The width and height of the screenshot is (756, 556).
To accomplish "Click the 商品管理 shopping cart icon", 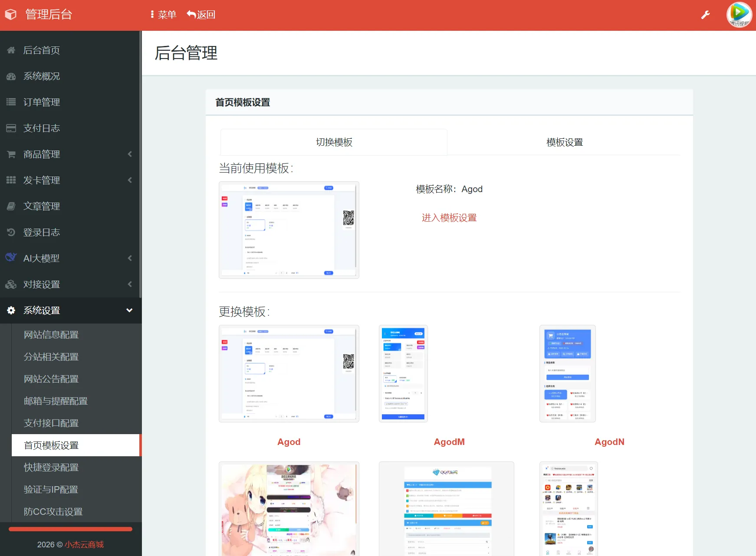I will point(11,154).
